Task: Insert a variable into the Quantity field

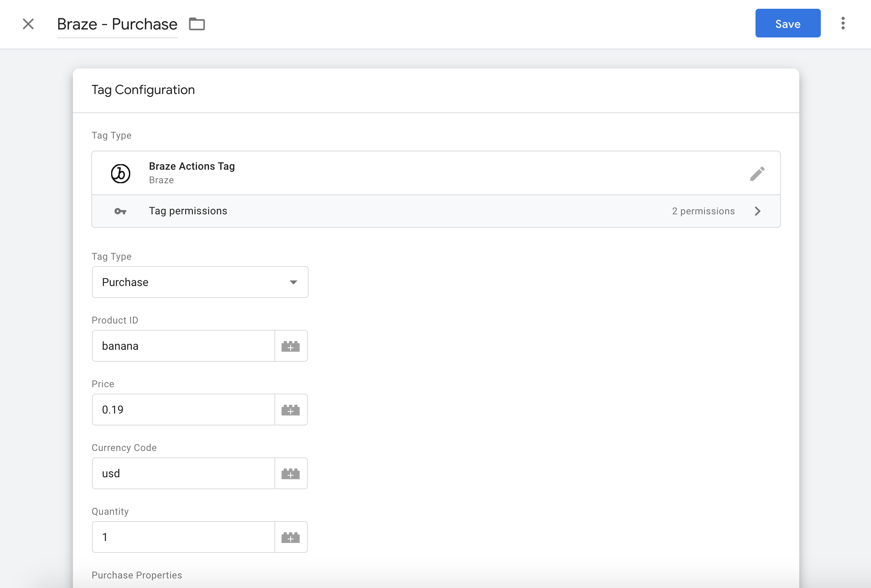Action: (291, 537)
